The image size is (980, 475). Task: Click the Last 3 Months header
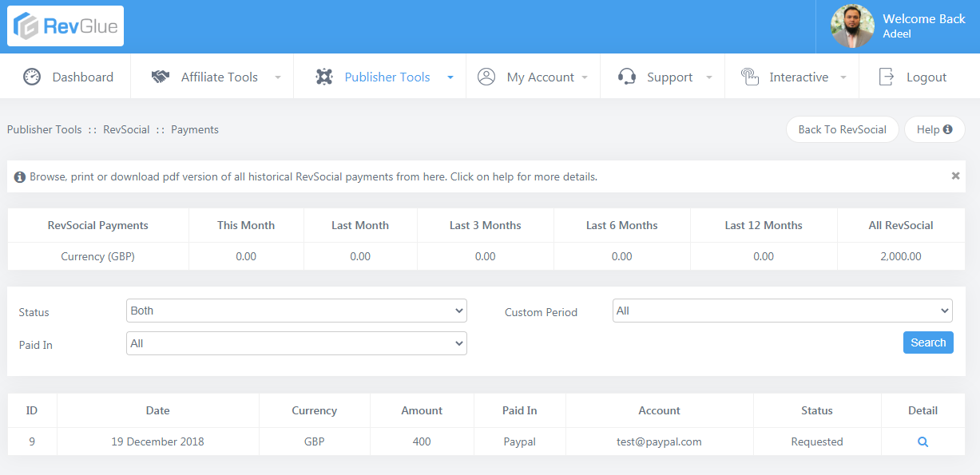(x=486, y=225)
